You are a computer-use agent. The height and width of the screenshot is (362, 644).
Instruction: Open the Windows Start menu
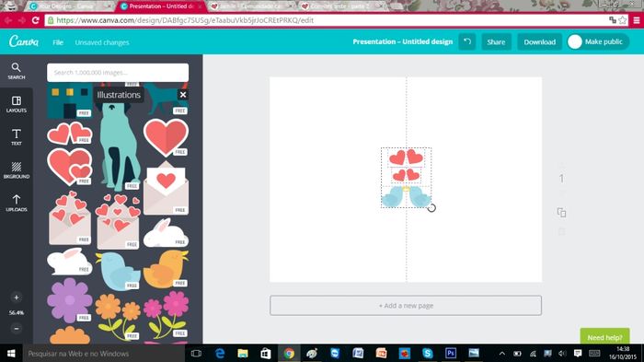click(11, 354)
